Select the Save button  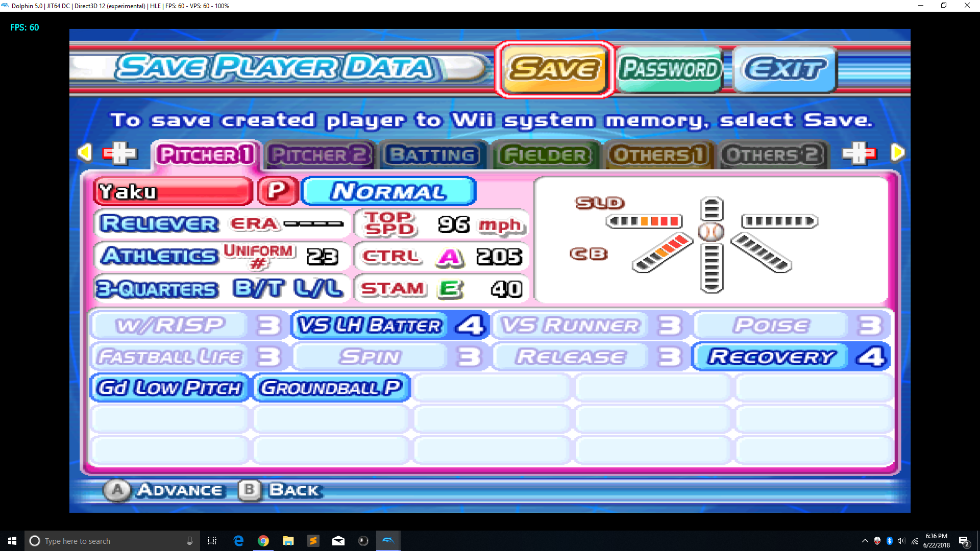click(554, 69)
